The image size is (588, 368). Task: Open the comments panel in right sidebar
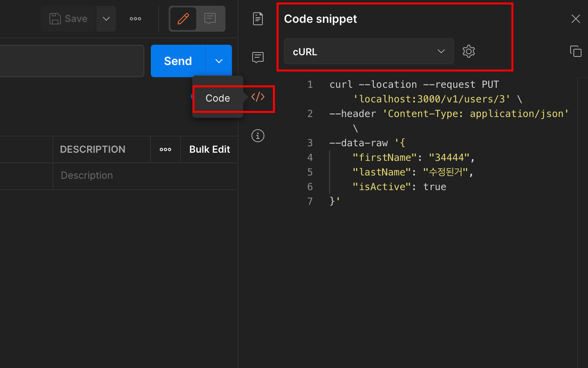point(258,57)
